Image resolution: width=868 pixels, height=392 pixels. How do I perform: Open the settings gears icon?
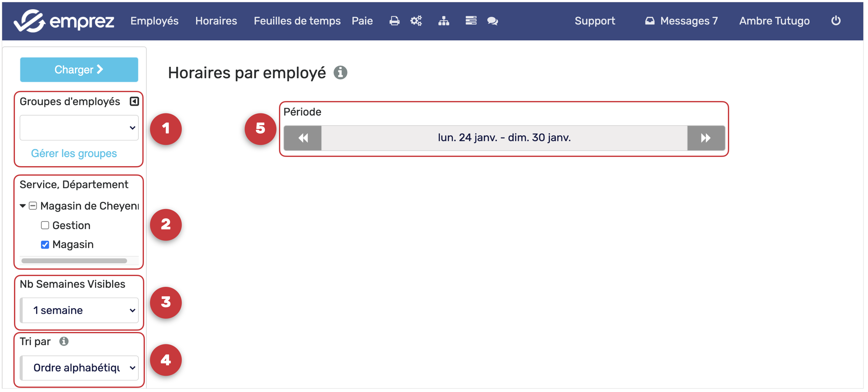tap(416, 21)
